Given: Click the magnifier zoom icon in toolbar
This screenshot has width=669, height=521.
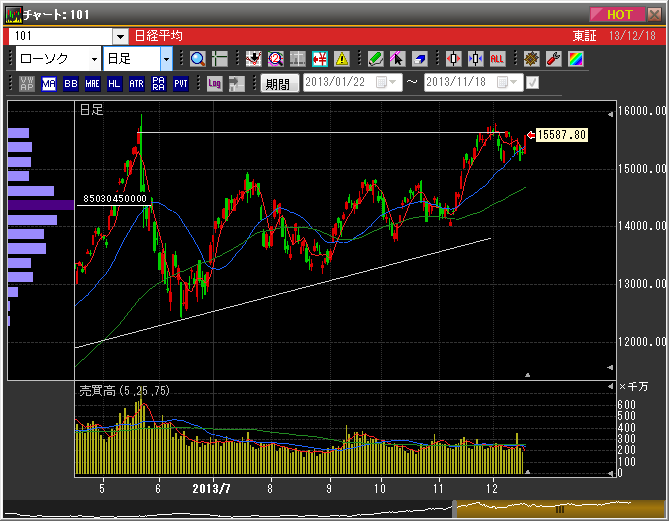Looking at the screenshot, I should 197,59.
